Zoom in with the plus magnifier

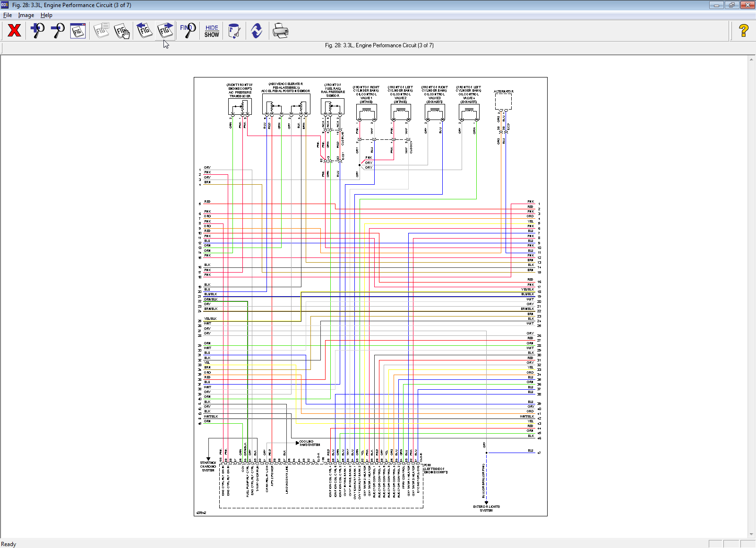pos(37,31)
